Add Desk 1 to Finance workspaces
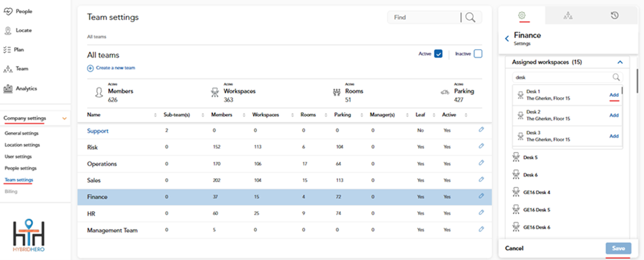Image resolution: width=644 pixels, height=260 pixels. 614,95
